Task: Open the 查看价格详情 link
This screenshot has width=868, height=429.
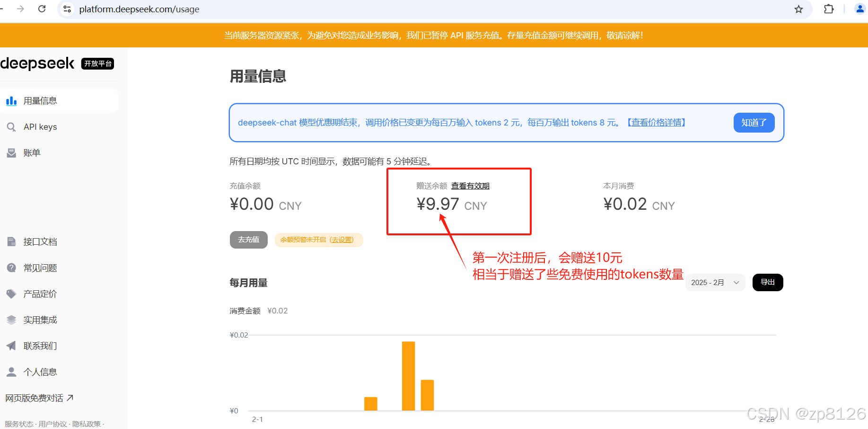Action: [x=657, y=123]
